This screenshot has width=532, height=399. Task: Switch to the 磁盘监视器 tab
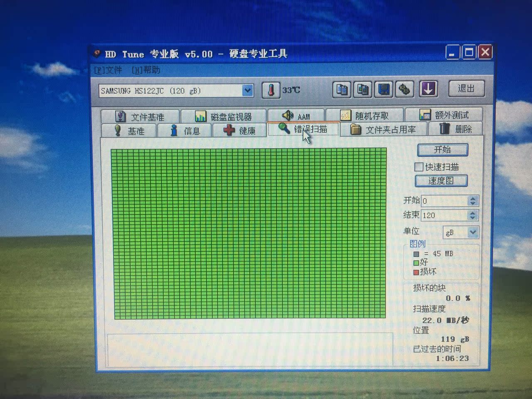(224, 116)
